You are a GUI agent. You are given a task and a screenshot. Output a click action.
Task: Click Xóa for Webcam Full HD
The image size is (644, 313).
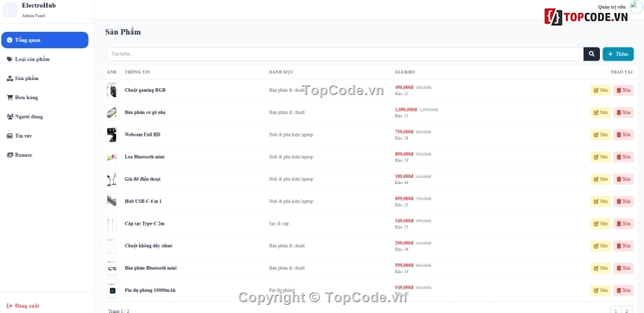pos(624,135)
